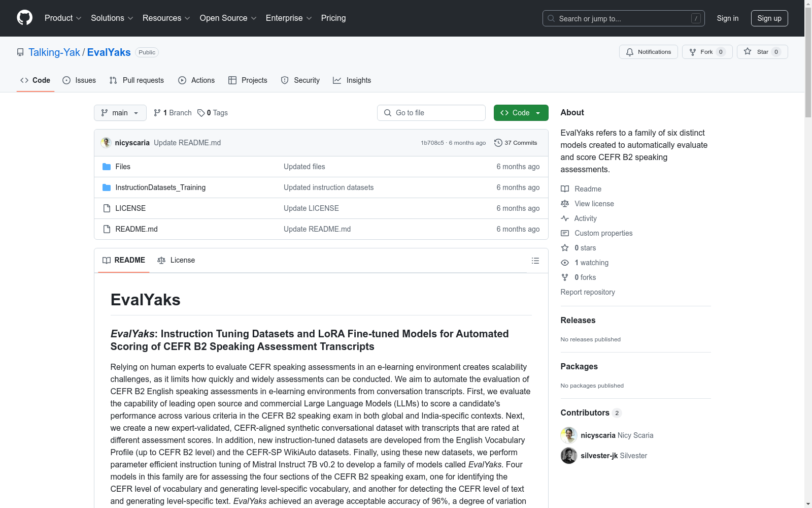Click the Sign up button
Screen dimensions: 812x508
click(769, 18)
